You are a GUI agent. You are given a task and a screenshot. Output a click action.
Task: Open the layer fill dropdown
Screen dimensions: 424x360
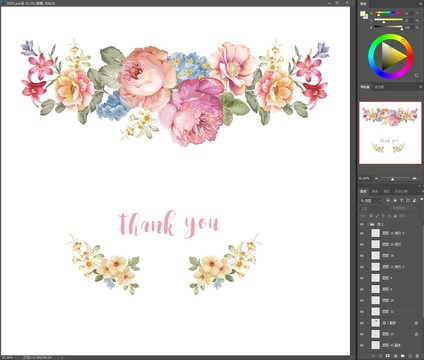413,216
